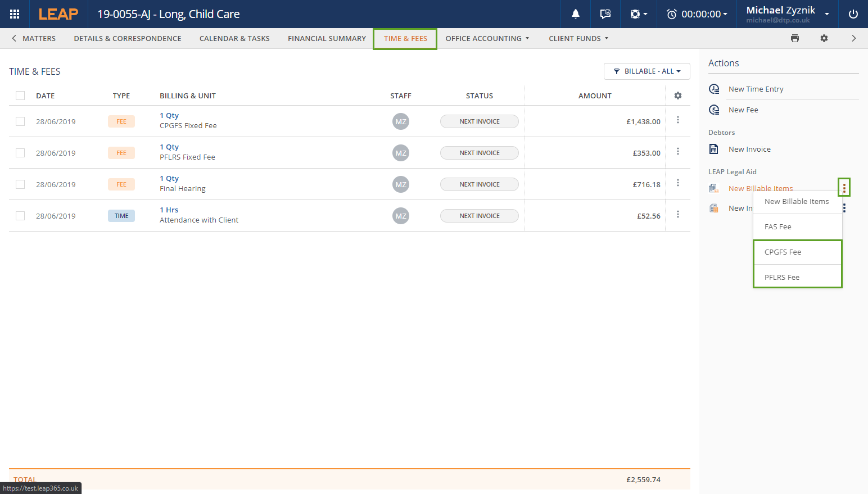The image size is (868, 494).
Task: Check the Final Hearing row checkbox
Action: [20, 184]
